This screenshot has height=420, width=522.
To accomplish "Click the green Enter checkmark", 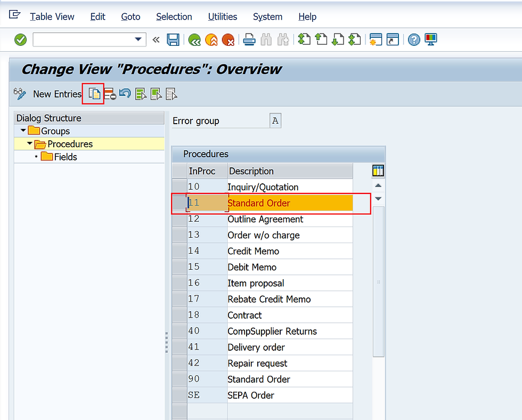I will (20, 39).
